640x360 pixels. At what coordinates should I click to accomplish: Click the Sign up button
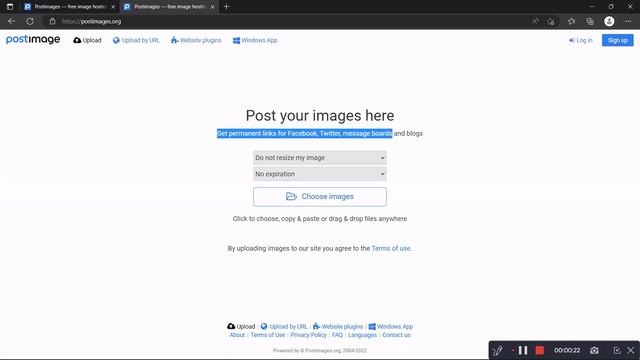point(618,40)
